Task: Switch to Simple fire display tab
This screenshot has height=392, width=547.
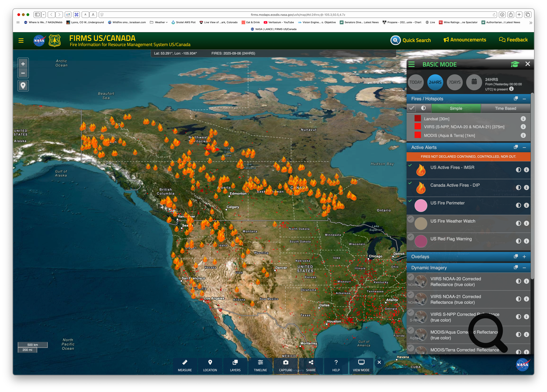Action: click(456, 108)
